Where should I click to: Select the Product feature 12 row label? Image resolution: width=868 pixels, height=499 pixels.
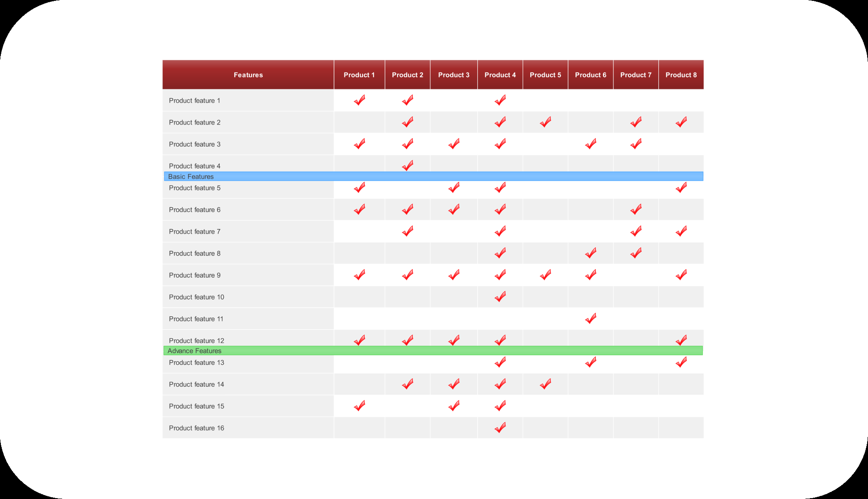(196, 341)
